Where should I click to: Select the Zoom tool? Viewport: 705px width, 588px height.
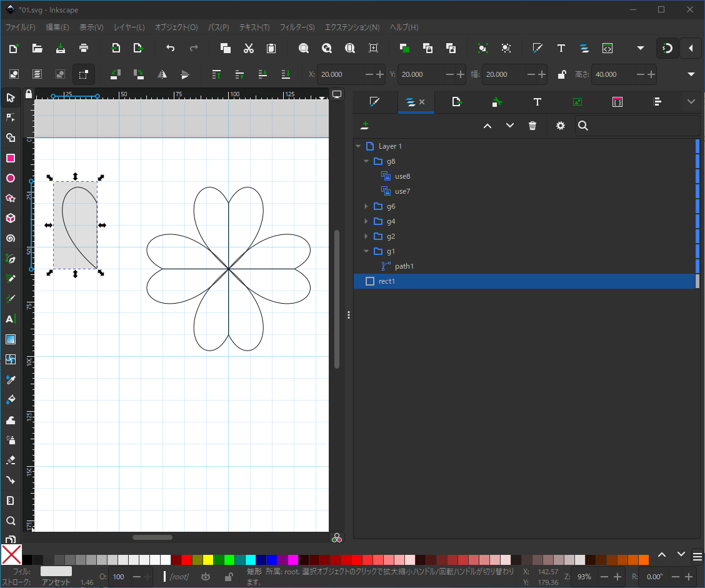coord(11,521)
